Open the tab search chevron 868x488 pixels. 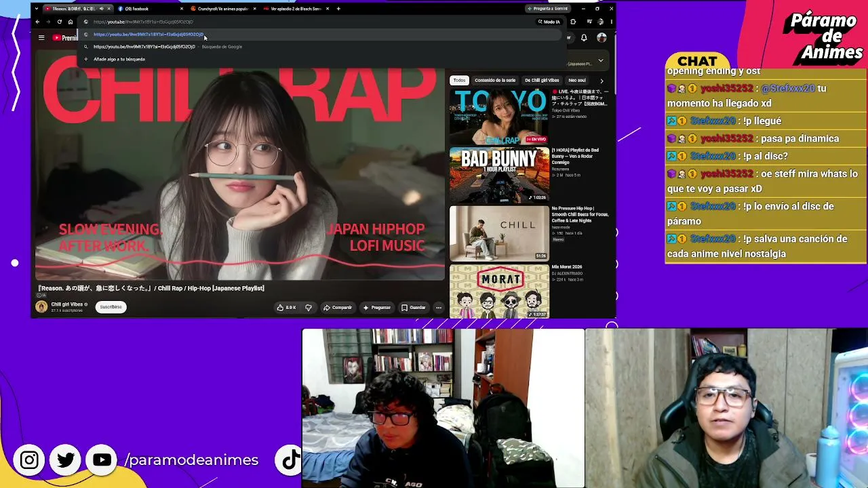[37, 9]
